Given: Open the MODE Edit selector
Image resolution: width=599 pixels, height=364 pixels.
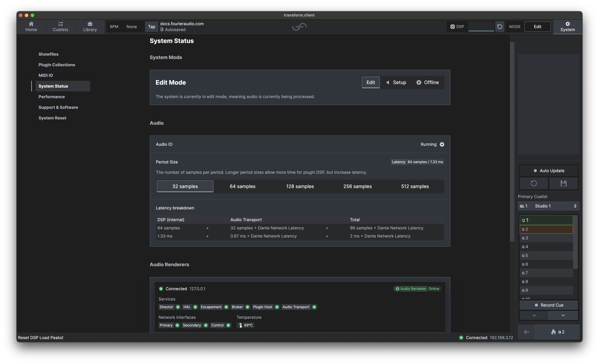Looking at the screenshot, I should 538,27.
